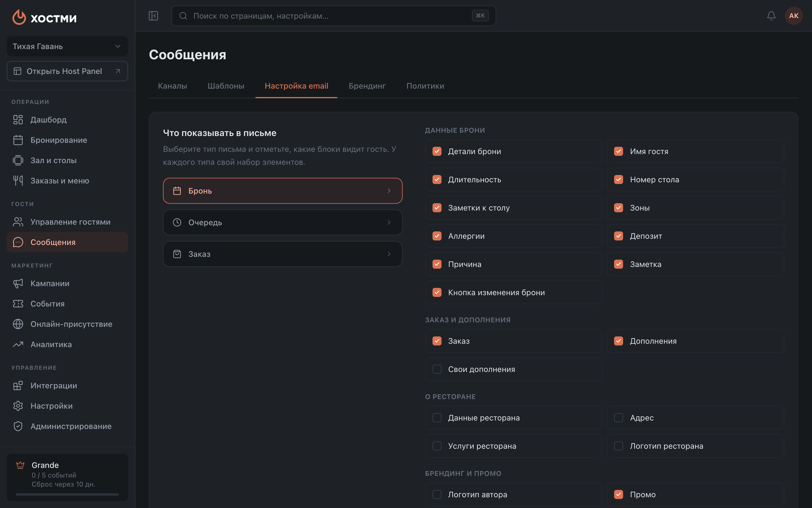Click the Интеграции blocks icon
This screenshot has height=508, width=812.
[18, 385]
